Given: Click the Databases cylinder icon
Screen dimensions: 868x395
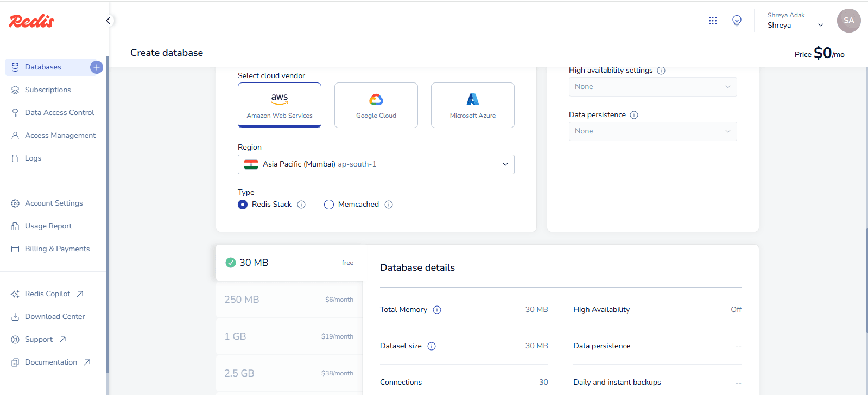Looking at the screenshot, I should (15, 67).
